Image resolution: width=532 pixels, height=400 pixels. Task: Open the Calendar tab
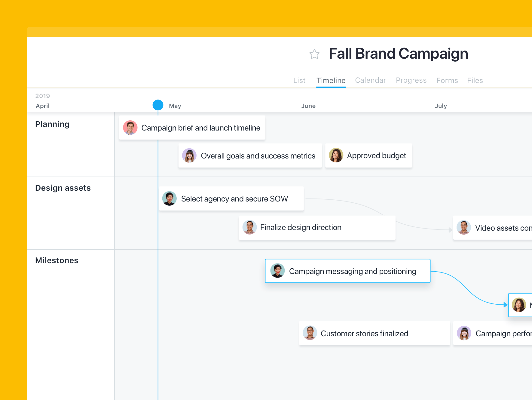tap(370, 80)
